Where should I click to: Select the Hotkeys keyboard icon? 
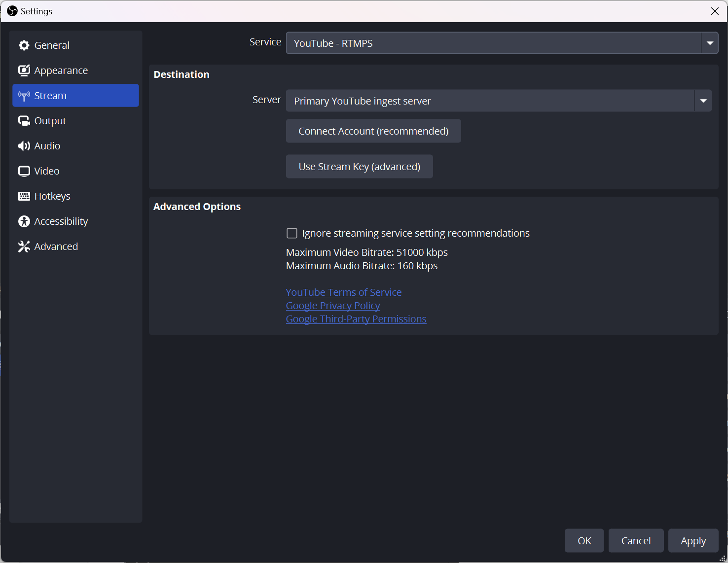(x=24, y=196)
